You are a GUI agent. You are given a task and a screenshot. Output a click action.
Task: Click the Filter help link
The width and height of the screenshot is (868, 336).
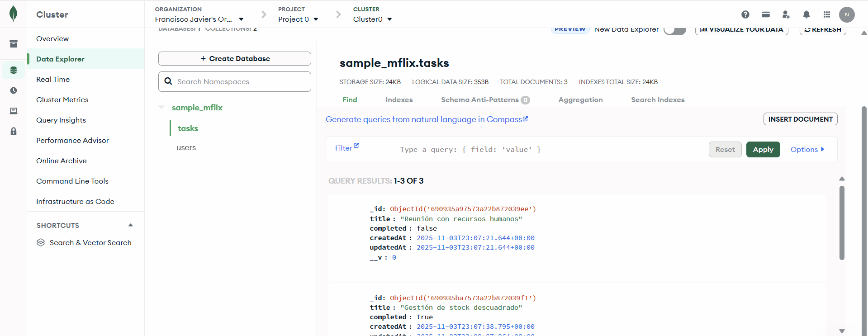tap(347, 148)
